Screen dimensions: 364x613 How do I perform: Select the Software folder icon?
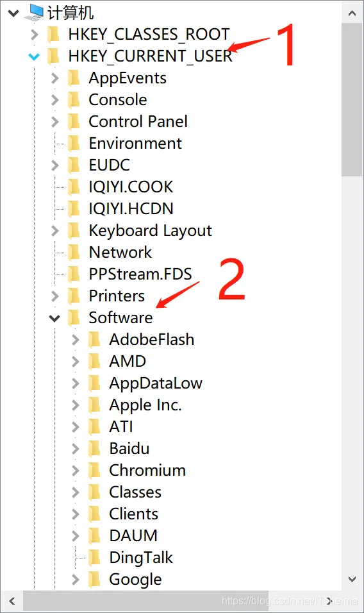[x=74, y=317]
